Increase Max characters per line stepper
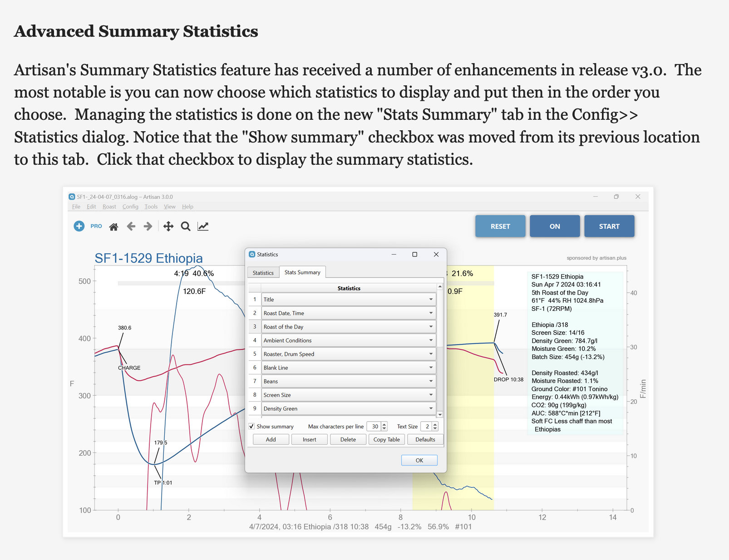The width and height of the screenshot is (729, 560). coord(384,424)
